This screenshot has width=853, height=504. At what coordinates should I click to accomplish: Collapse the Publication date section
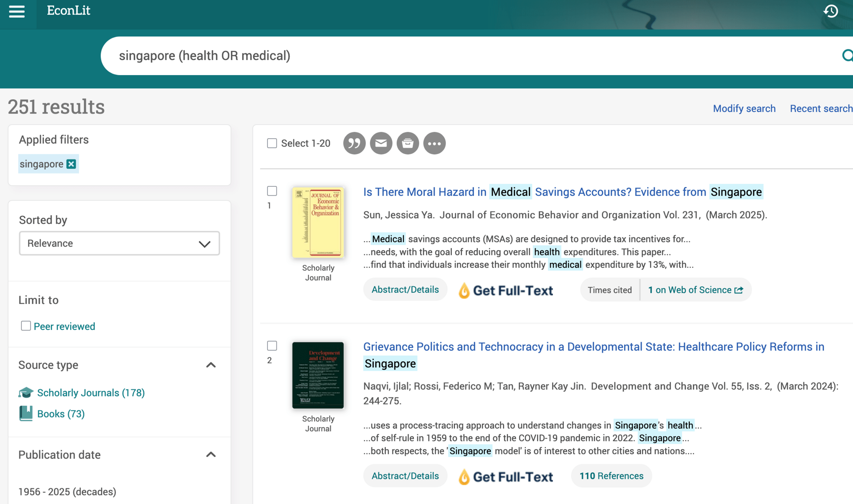point(211,455)
